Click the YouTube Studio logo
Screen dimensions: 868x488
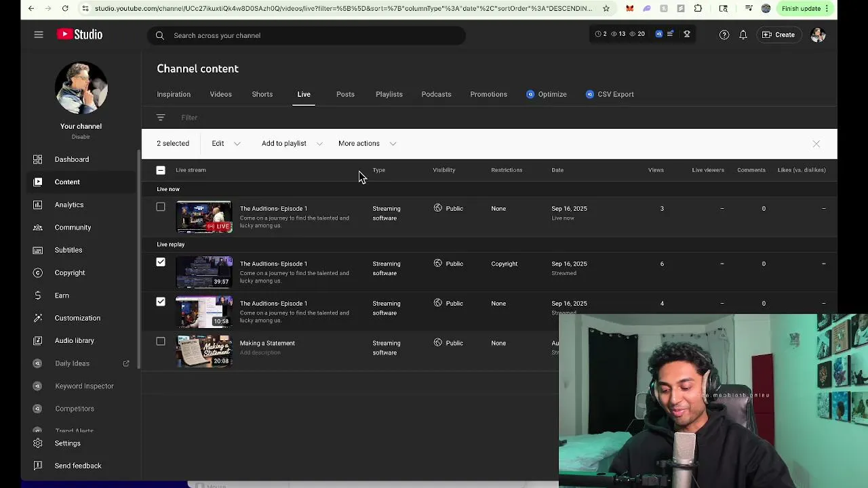pyautogui.click(x=79, y=35)
